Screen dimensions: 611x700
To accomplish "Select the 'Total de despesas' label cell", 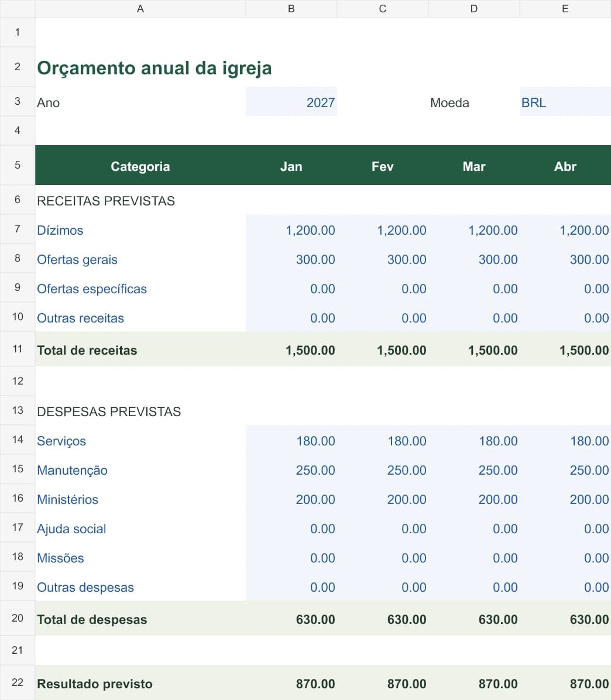I will click(140, 619).
